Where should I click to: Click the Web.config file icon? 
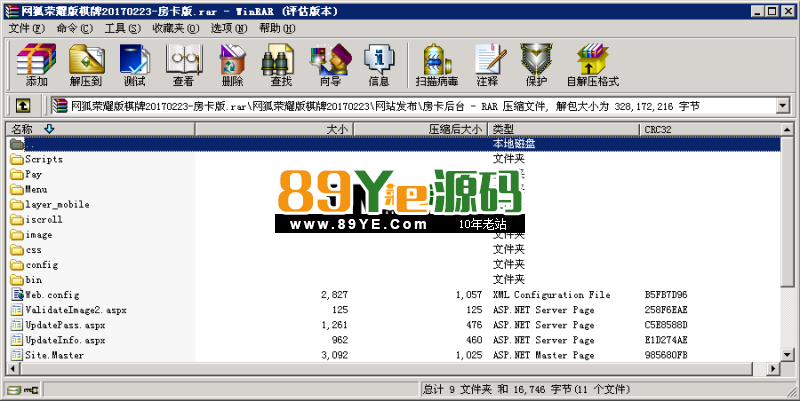[17, 294]
